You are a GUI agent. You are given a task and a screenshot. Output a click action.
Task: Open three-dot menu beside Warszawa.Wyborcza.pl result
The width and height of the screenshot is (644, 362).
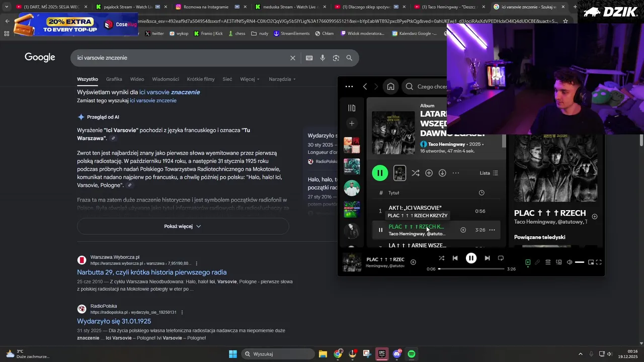[x=197, y=263]
